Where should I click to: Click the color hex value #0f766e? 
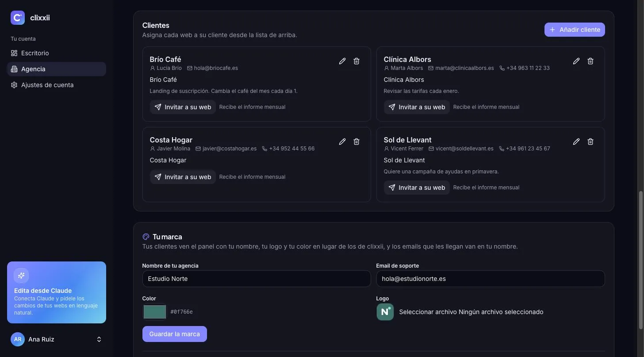coord(182,312)
